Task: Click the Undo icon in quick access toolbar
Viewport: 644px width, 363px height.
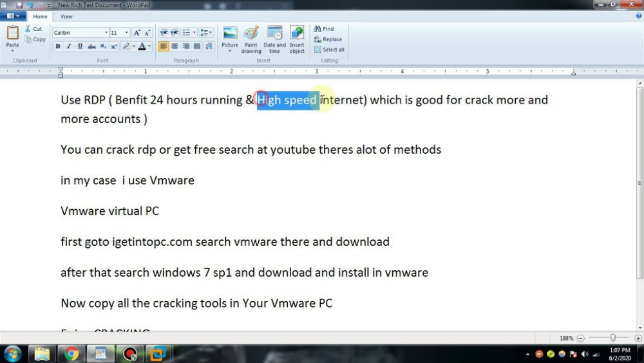Action: [30, 5]
